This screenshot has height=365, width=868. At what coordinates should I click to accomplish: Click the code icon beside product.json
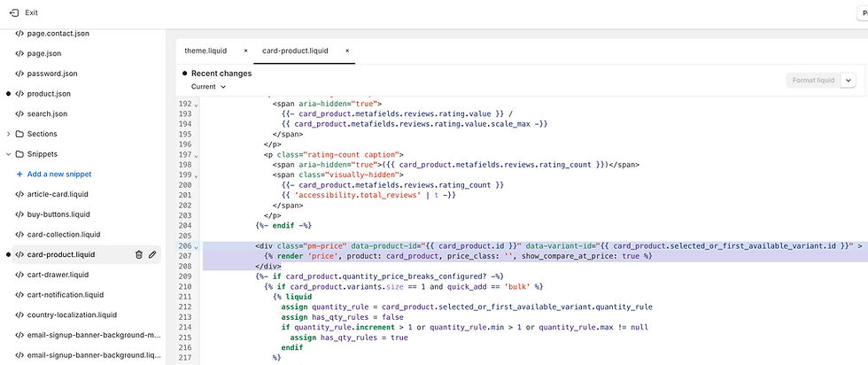19,94
